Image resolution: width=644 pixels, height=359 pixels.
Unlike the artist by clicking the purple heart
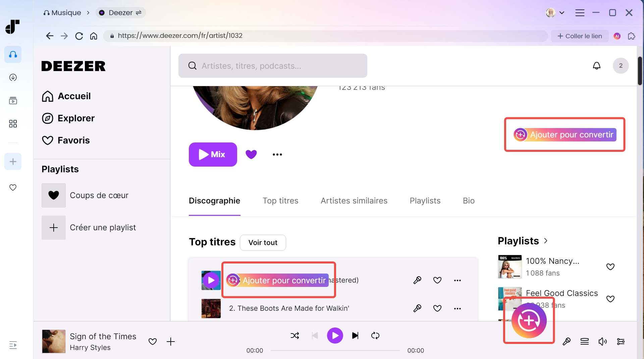251,154
